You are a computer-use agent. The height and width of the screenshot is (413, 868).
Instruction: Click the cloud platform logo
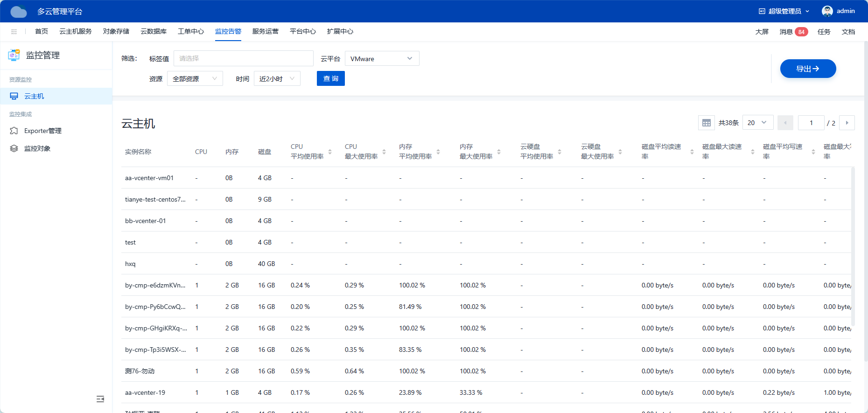pos(19,11)
